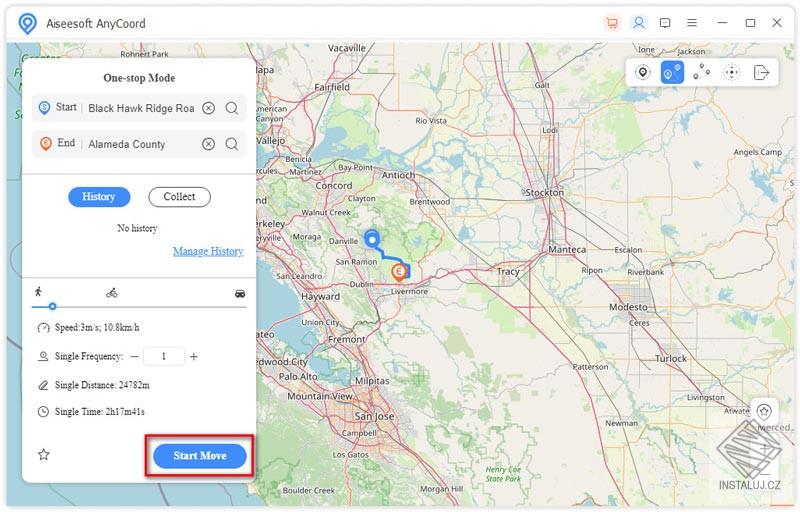This screenshot has width=800, height=512.
Task: Increase Single Frequency with plus
Action: click(193, 356)
